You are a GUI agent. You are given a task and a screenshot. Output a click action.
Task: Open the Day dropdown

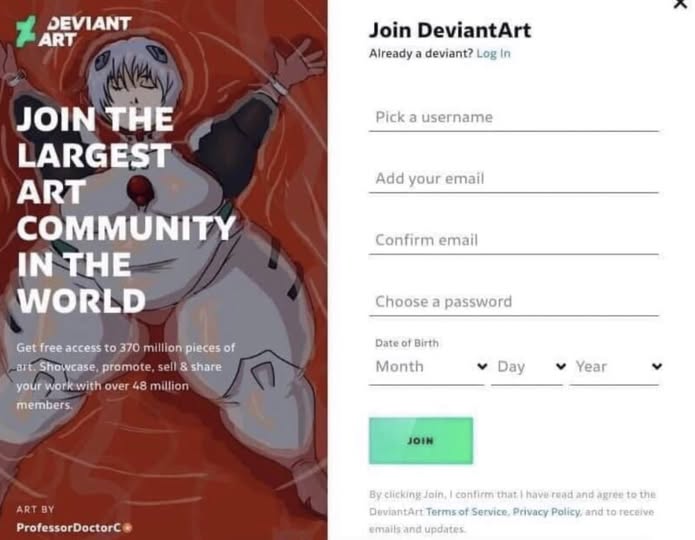coord(528,367)
